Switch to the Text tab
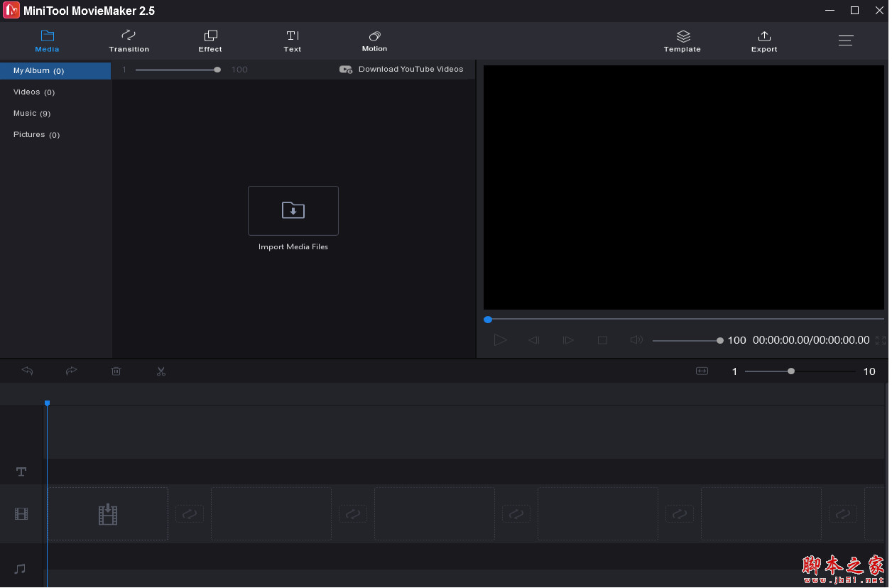 click(293, 41)
